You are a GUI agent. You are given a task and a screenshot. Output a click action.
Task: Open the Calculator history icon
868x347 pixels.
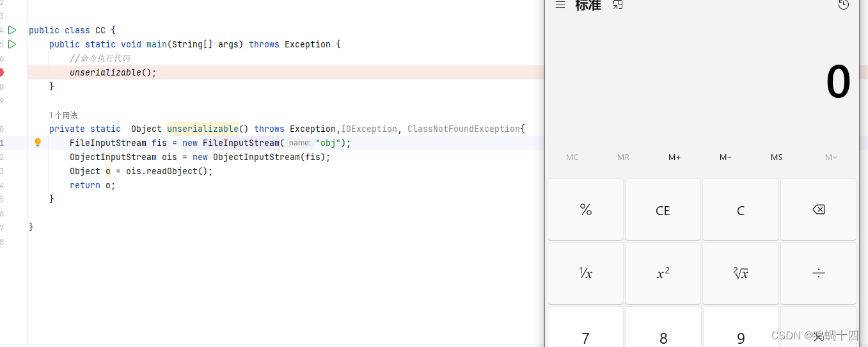pyautogui.click(x=844, y=5)
